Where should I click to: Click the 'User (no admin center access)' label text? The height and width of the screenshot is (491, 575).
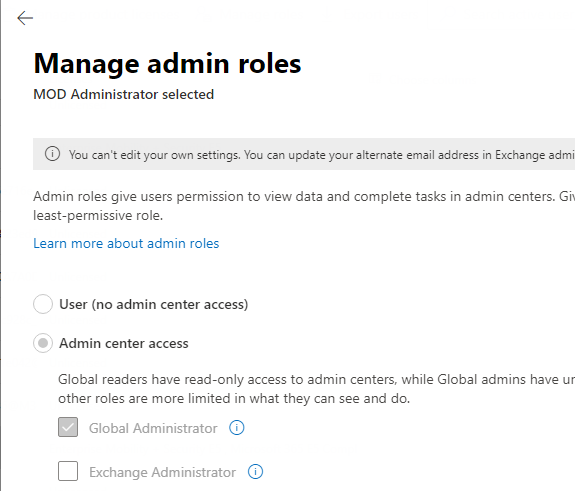tap(154, 304)
